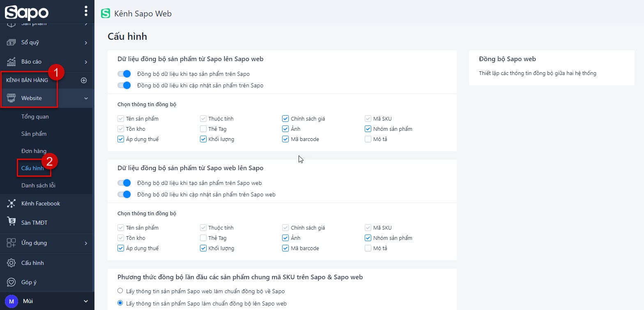Viewport: 644px width, 310px height.
Task: Check Thẻ Tag in second sync section
Action: [203, 238]
